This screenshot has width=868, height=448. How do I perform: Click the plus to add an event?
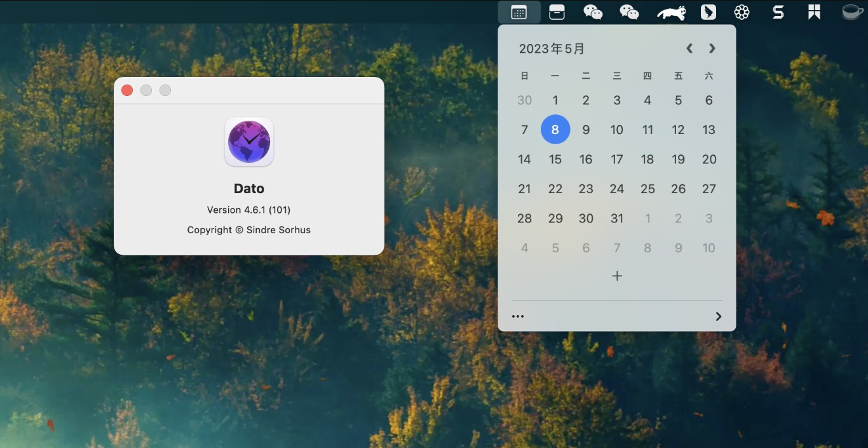tap(616, 276)
